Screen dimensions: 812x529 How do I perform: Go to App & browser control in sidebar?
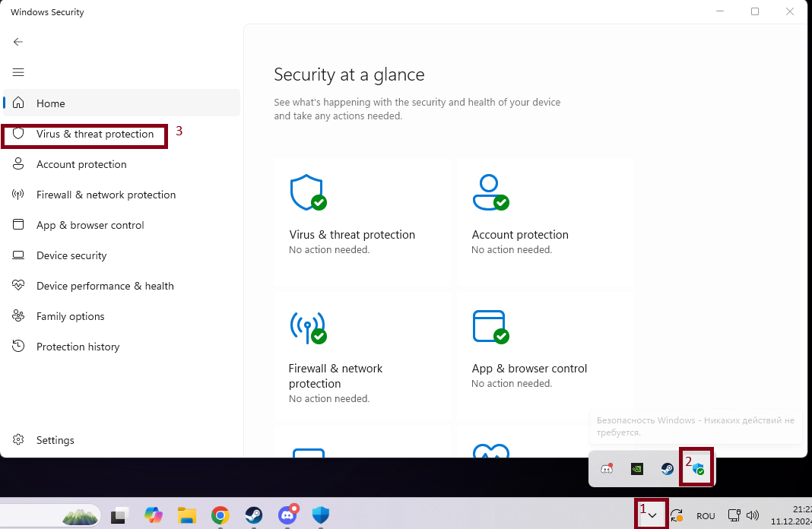[90, 226]
